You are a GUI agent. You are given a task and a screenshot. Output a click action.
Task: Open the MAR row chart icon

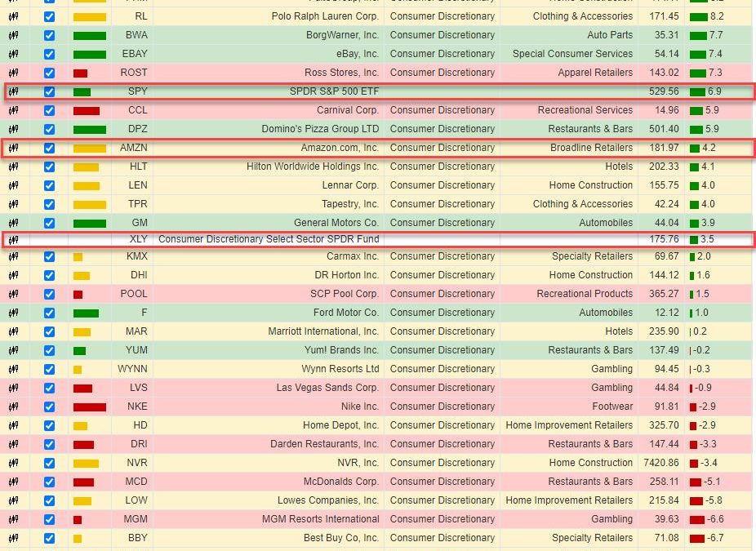pos(14,331)
